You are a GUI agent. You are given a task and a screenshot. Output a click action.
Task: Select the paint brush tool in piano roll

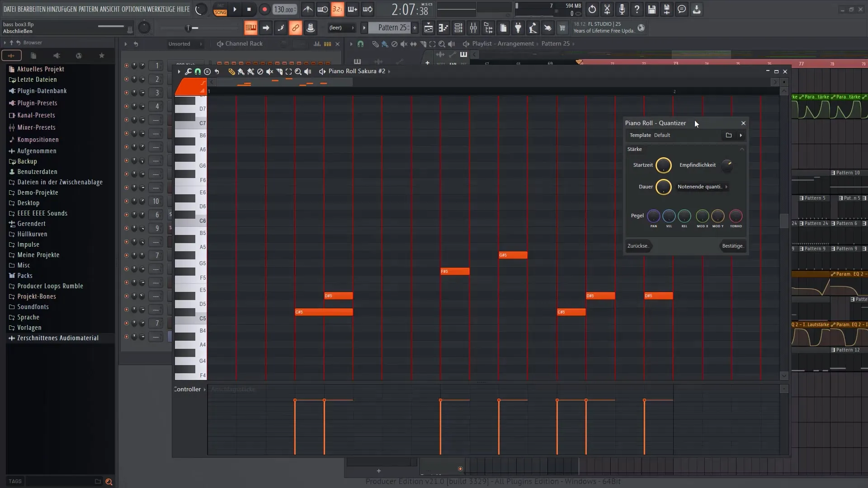[x=241, y=71]
